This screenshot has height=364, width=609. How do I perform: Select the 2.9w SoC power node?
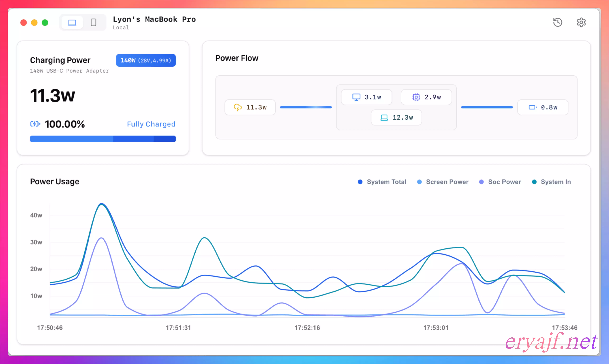pos(426,97)
